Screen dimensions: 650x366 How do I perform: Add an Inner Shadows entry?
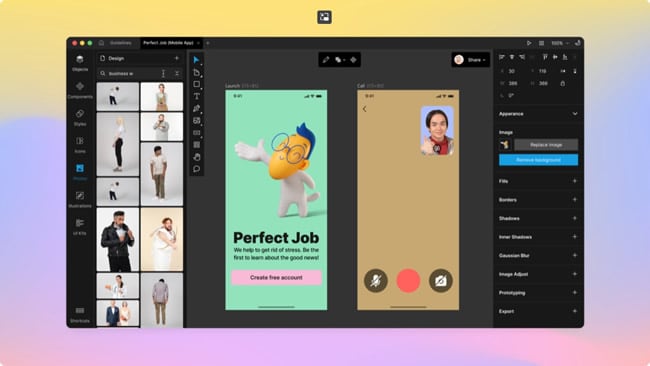575,237
